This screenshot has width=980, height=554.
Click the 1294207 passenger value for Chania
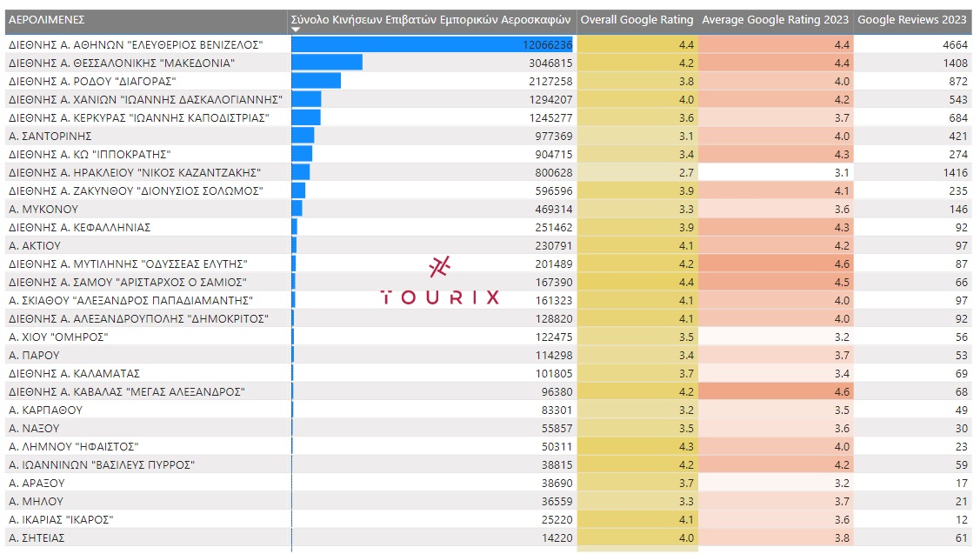(x=550, y=99)
